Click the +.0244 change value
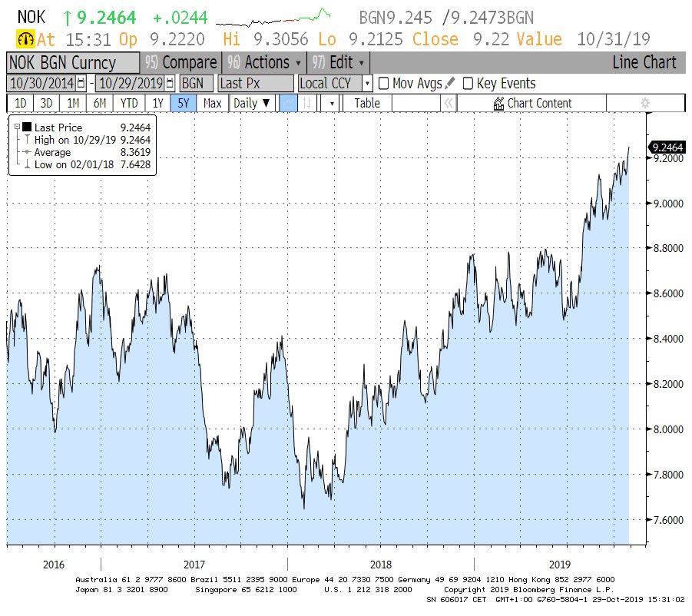Screen dimensions: 692x616 click(x=180, y=18)
